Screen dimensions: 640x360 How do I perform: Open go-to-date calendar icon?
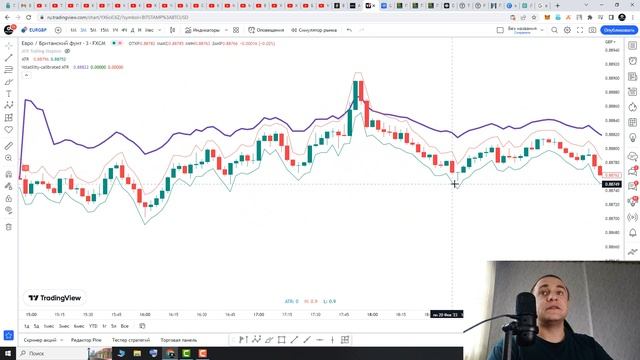[142, 326]
